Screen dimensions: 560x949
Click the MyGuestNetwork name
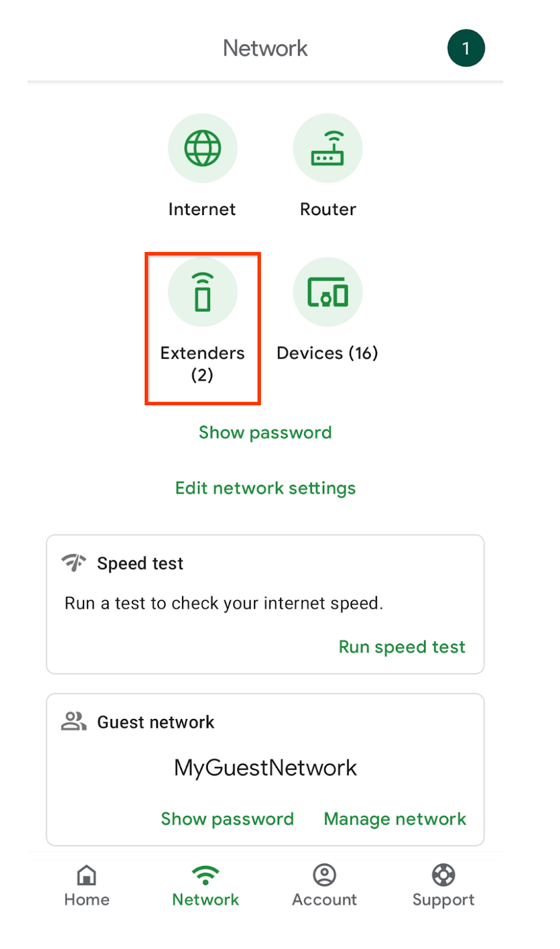pyautogui.click(x=265, y=768)
